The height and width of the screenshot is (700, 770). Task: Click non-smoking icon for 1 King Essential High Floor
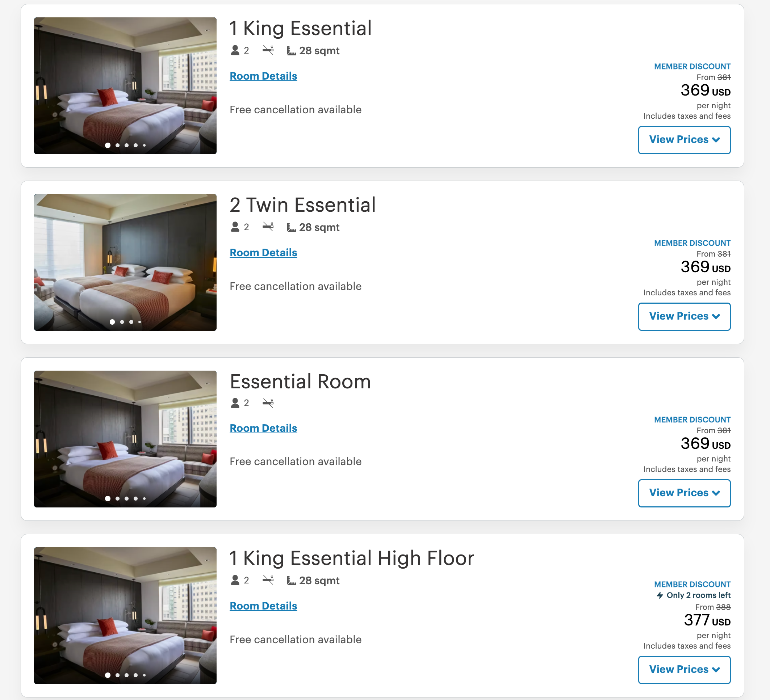click(x=268, y=580)
